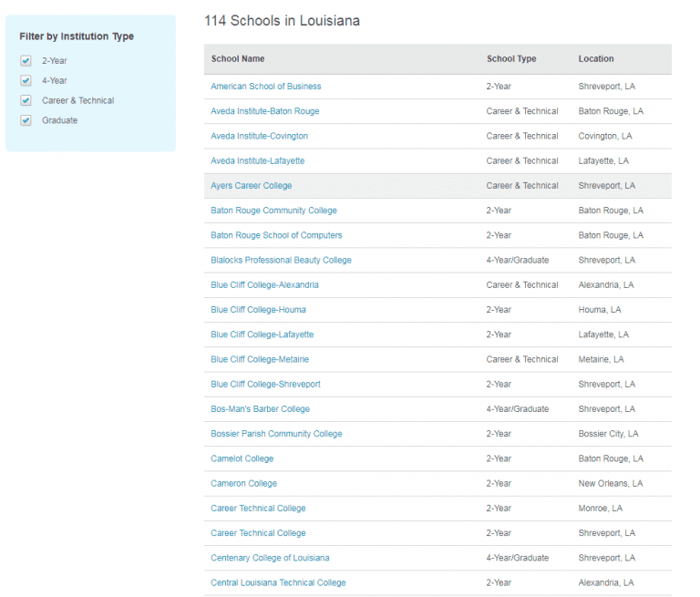Open Ayers Career College link
This screenshot has height=597, width=700.
click(x=252, y=186)
